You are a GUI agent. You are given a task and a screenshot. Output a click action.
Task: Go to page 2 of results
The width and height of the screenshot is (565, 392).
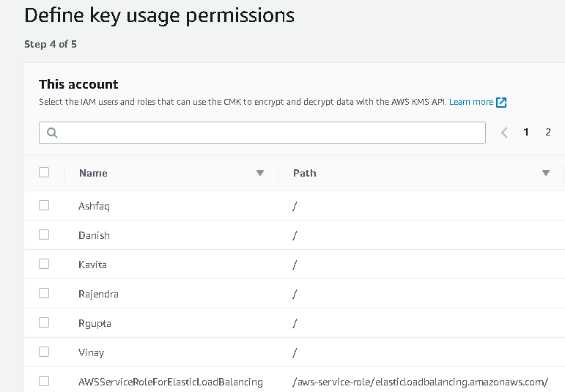tap(548, 133)
